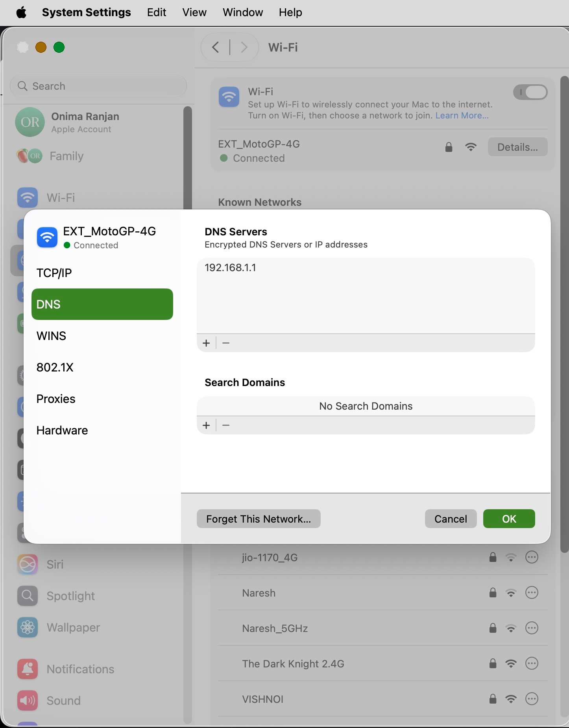Select the Hardware tab

pos(102,431)
